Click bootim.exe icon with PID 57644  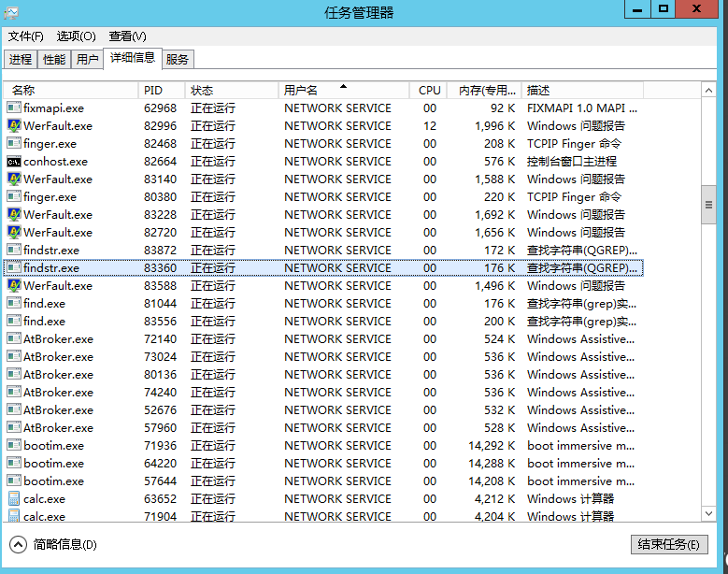pyautogui.click(x=14, y=481)
